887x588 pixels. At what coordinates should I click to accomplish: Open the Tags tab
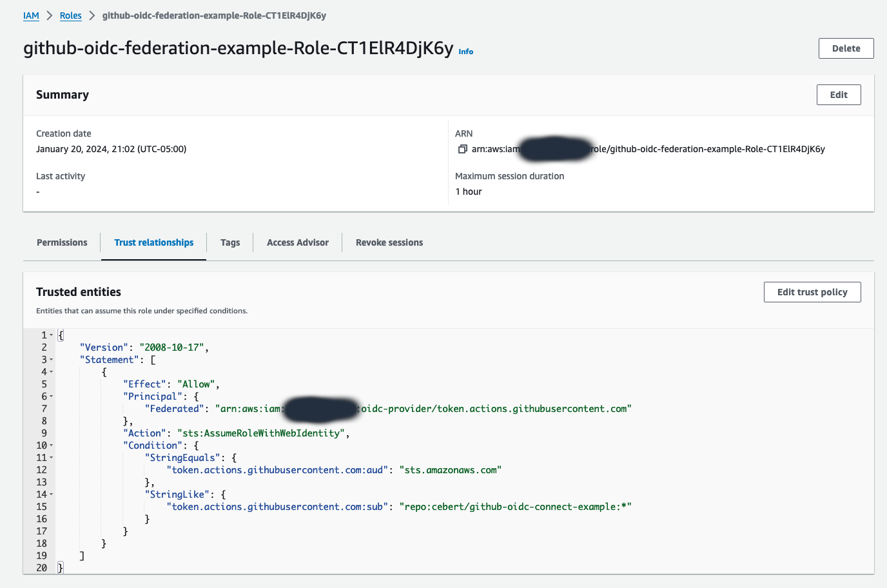(229, 242)
